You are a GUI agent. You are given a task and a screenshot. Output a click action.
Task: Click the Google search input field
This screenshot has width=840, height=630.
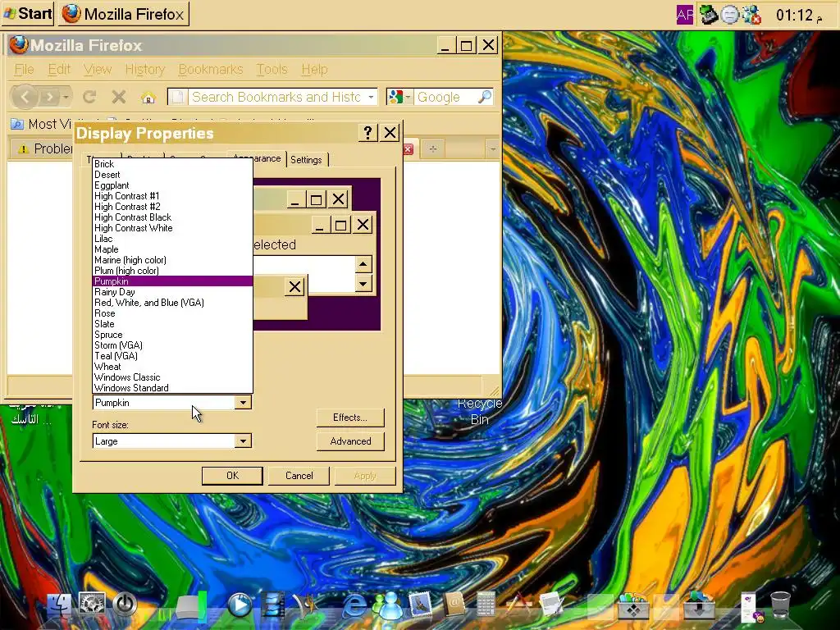point(445,97)
